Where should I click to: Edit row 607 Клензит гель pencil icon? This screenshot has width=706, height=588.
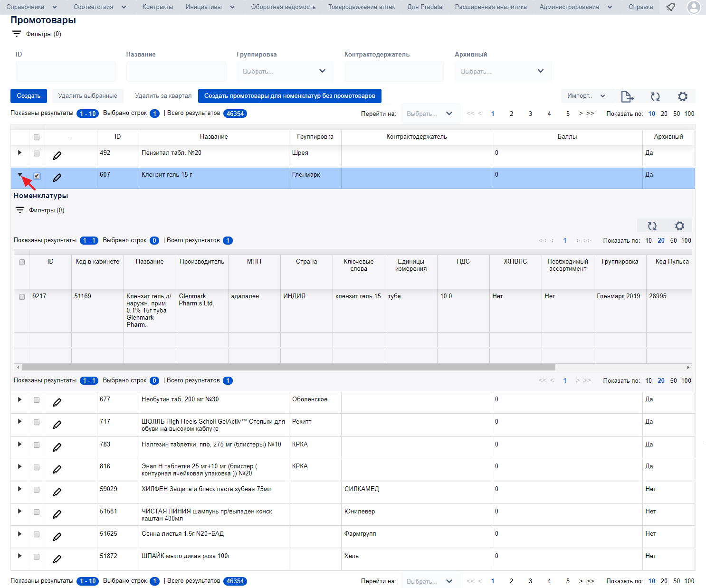pyautogui.click(x=57, y=178)
